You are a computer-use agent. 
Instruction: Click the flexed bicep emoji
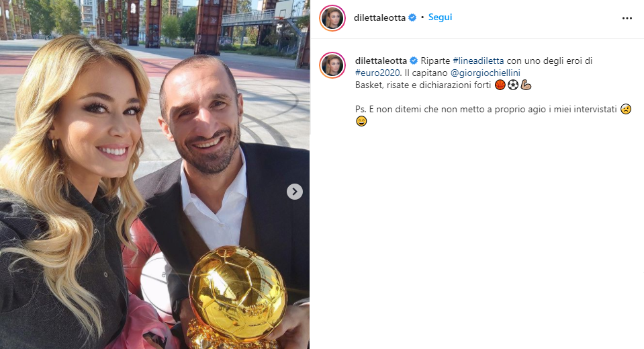[x=526, y=85]
